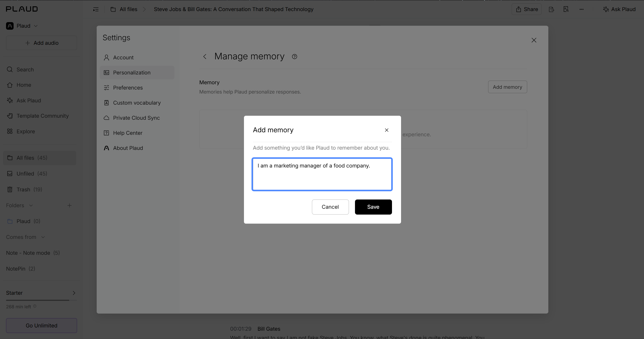
Task: Go to Home in the sidebar
Action: [40, 85]
